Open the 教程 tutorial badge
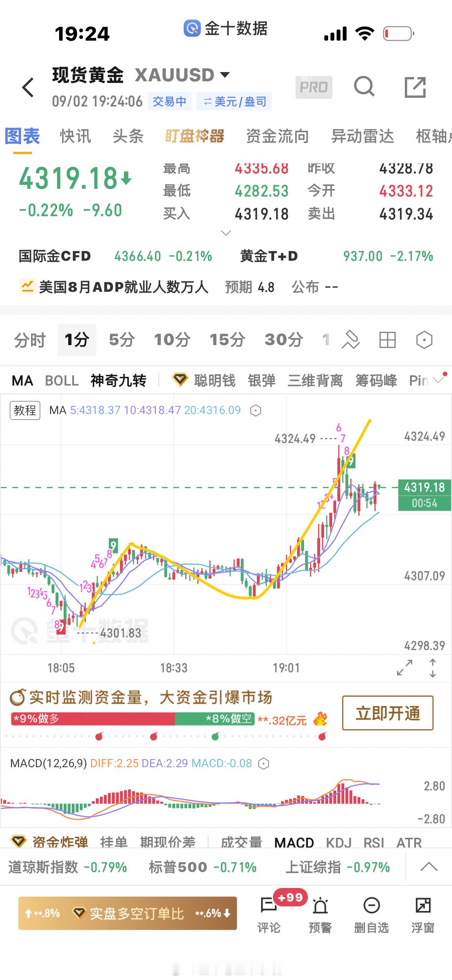The image size is (452, 980). coord(25,410)
